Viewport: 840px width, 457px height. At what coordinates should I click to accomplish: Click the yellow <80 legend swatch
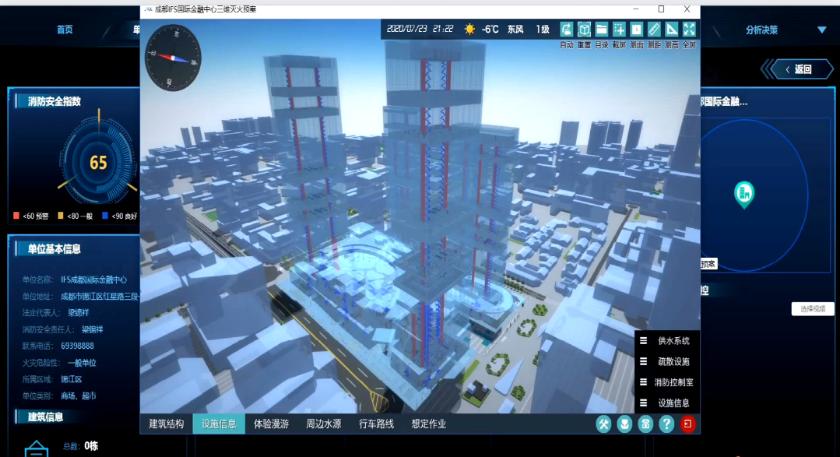point(61,215)
